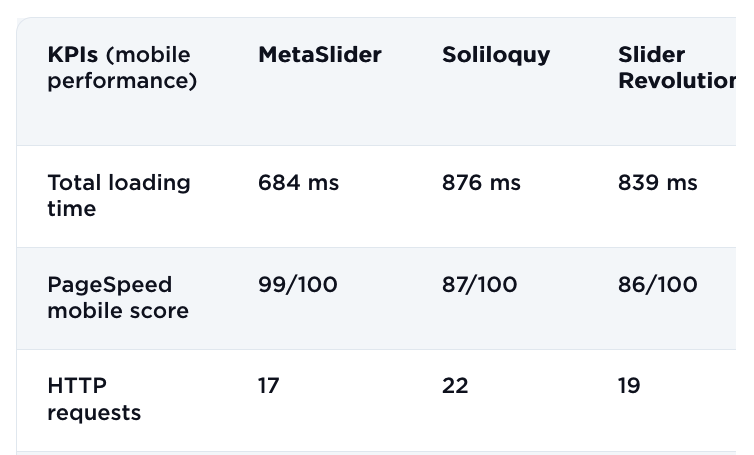Click the word 'PageSpeed' in the row label
This screenshot has height=455, width=754.
110,285
